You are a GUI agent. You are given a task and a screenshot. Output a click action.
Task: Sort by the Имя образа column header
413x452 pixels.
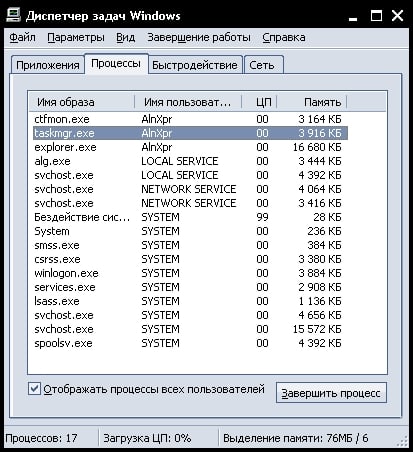point(81,102)
